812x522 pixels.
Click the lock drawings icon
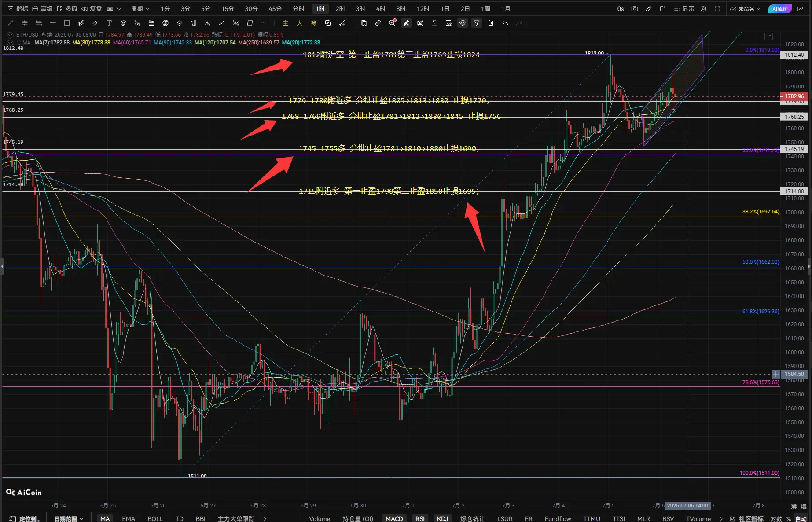(434, 23)
